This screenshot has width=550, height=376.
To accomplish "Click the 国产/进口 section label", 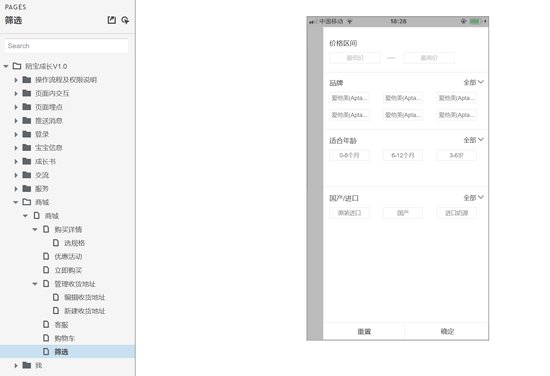I will point(344,198).
